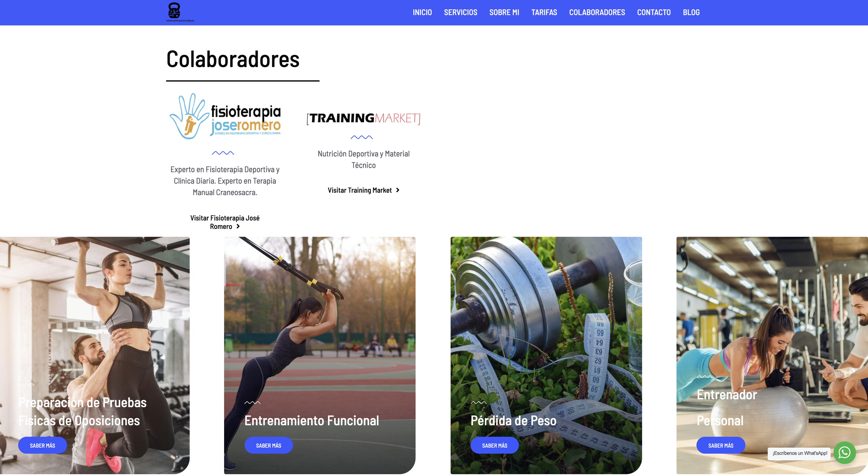
Task: Open the INICIO menu item
Action: click(x=422, y=12)
